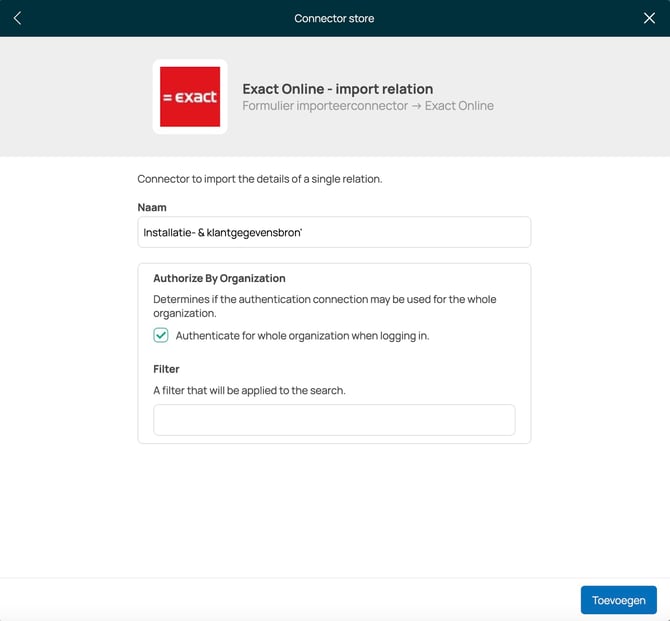Click the 'Filter' section heading
This screenshot has height=621, width=670.
[166, 369]
